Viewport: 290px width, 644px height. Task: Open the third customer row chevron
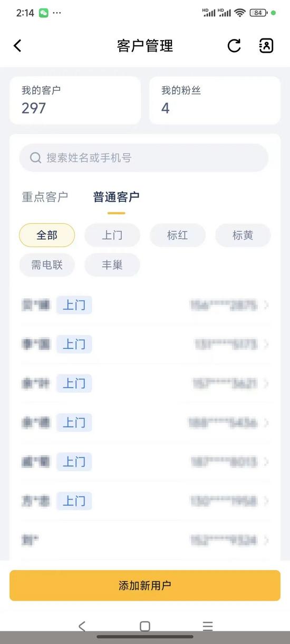(x=266, y=384)
